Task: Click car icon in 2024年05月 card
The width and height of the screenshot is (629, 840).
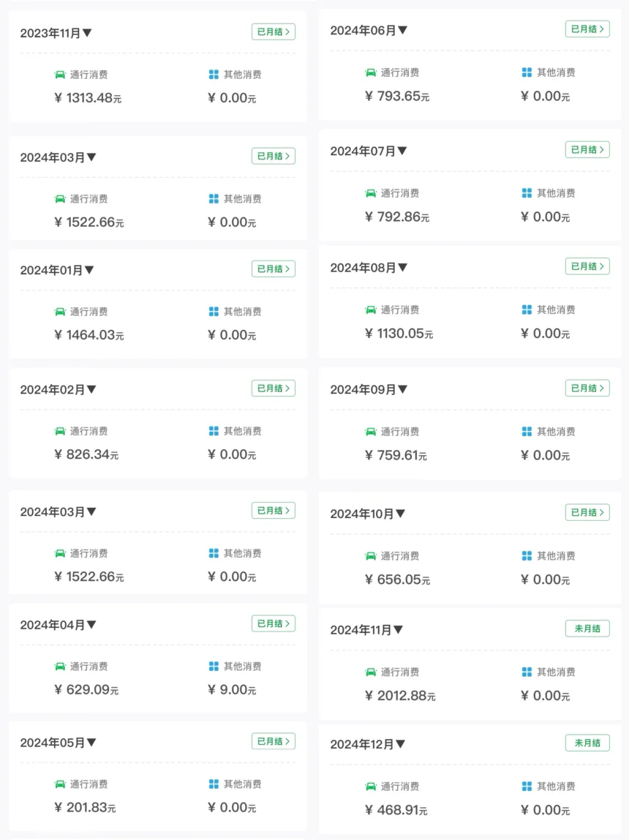Action: pyautogui.click(x=60, y=784)
